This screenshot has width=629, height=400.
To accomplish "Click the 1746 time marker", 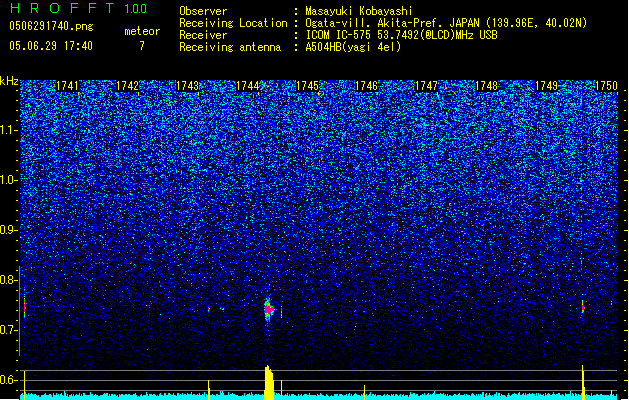I will point(367,86).
